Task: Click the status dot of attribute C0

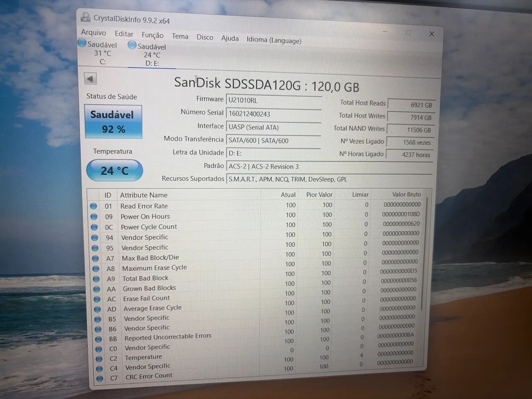Action: tap(99, 349)
